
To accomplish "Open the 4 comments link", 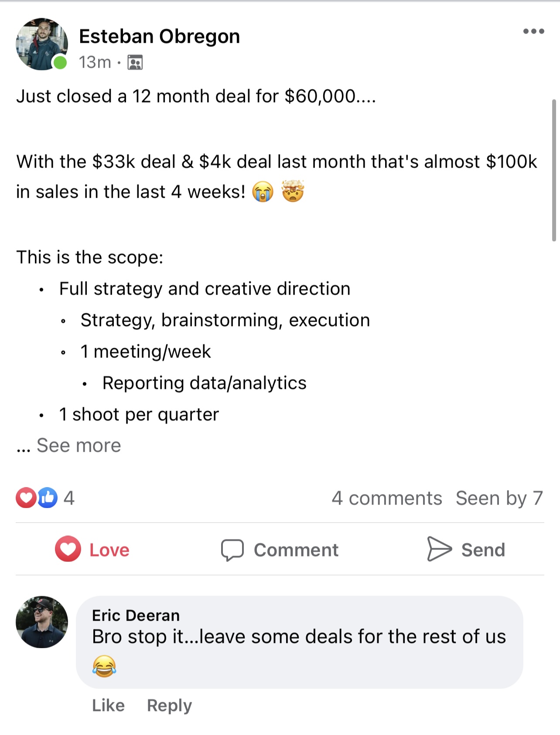I will click(x=386, y=498).
